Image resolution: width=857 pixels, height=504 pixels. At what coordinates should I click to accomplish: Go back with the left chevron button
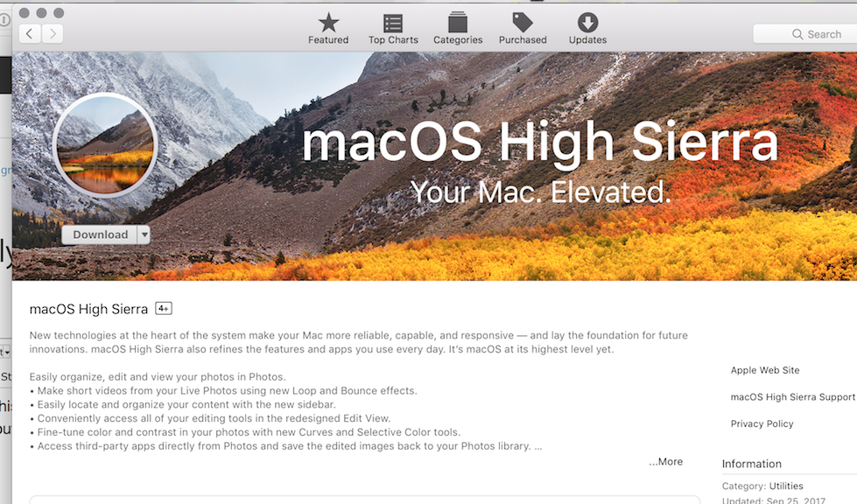click(30, 34)
